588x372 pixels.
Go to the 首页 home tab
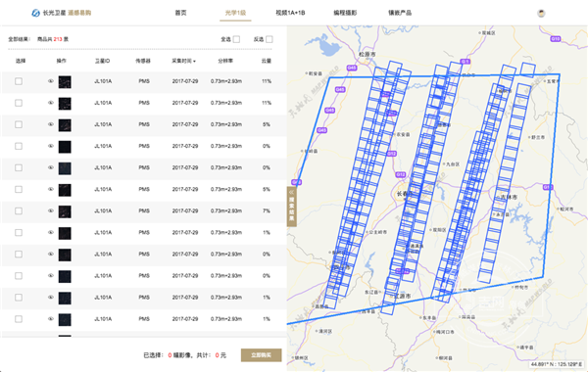[x=180, y=13]
